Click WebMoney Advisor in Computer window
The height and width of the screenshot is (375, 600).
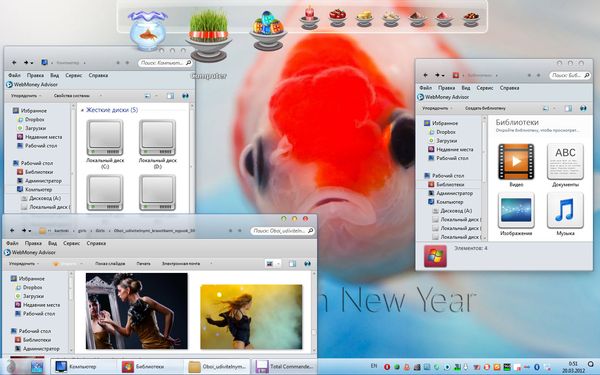[32, 85]
